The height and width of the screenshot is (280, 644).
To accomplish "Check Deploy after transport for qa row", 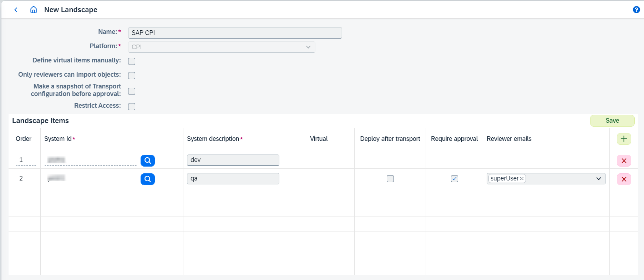I will [x=390, y=179].
